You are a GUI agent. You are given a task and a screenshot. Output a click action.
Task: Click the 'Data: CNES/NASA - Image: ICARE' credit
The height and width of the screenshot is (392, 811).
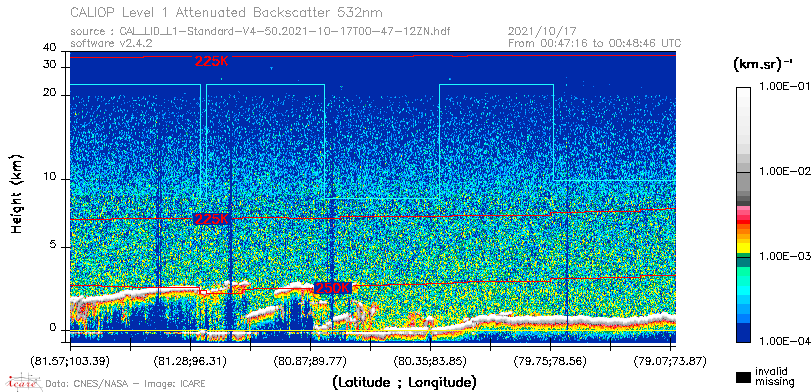click(x=125, y=384)
